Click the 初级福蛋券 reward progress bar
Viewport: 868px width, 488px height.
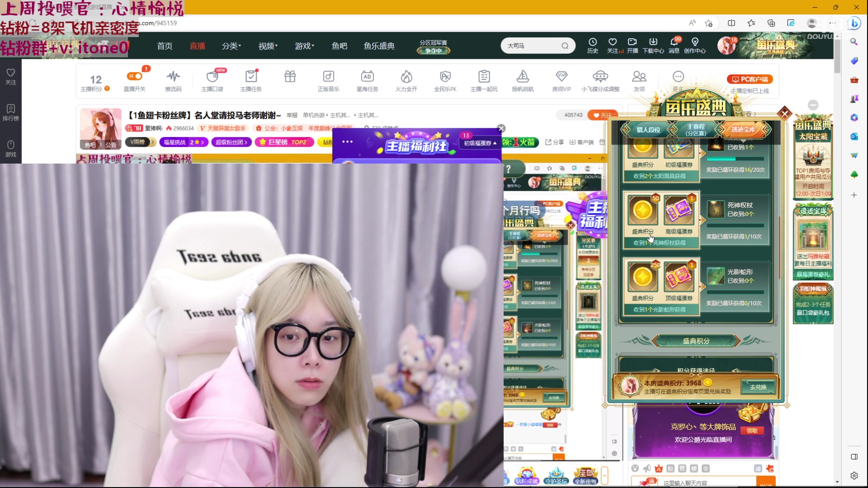click(x=736, y=159)
